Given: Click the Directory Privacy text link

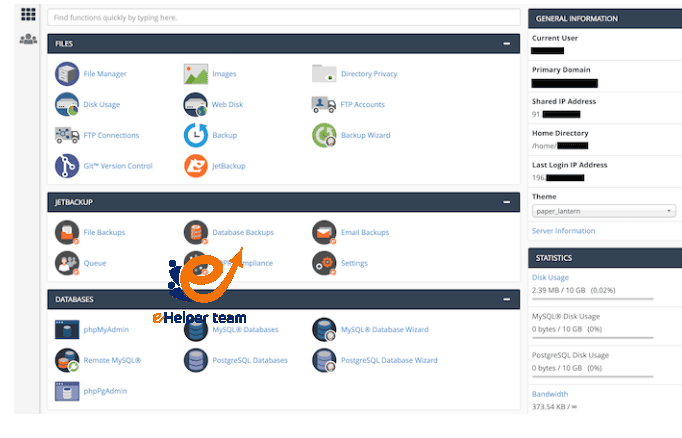Looking at the screenshot, I should click(369, 74).
